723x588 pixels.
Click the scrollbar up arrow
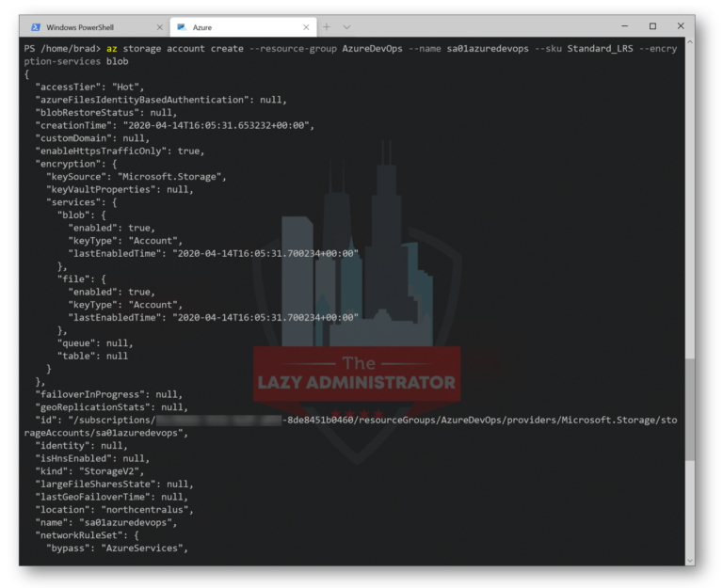coord(690,42)
